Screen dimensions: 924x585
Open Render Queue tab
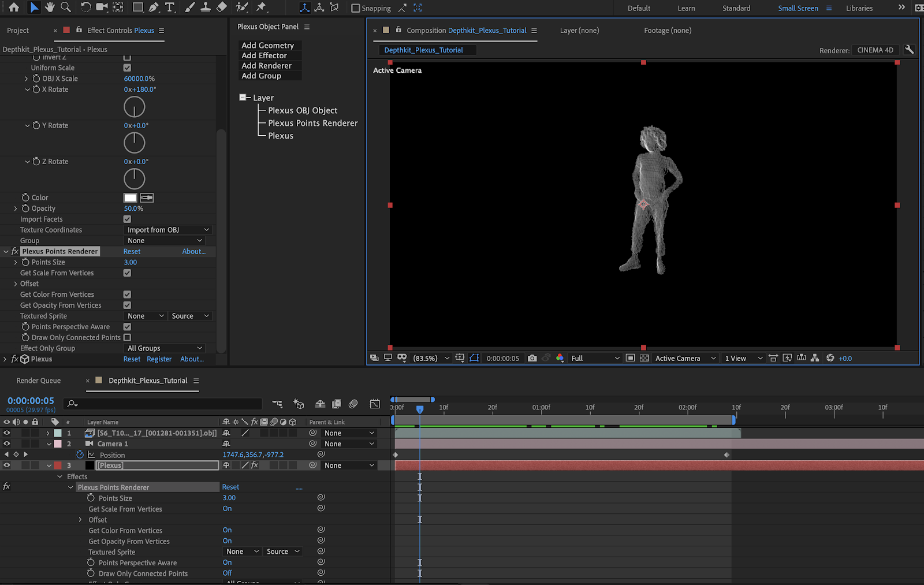[39, 381]
